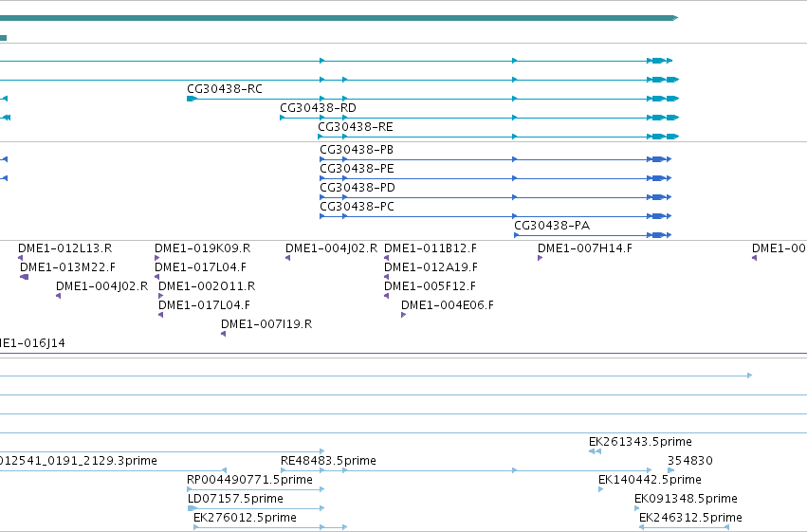Click the EK246312.5prime EST label

(690, 518)
